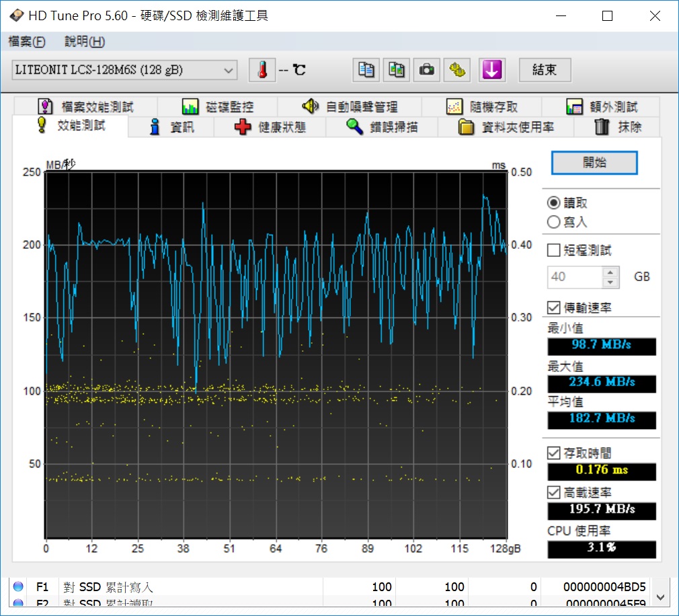
Task: Click the lightbulb icon of 效能測試 tab
Action: (x=42, y=125)
